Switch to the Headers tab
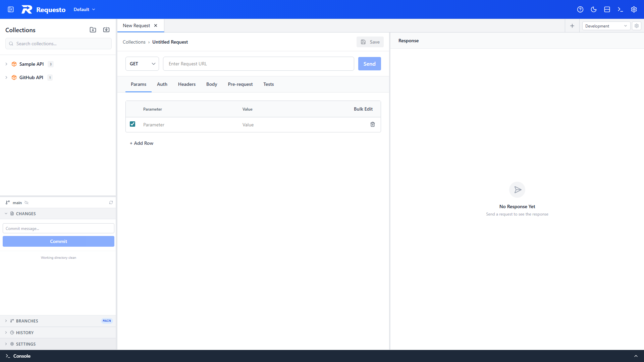This screenshot has height=362, width=644. pyautogui.click(x=187, y=84)
